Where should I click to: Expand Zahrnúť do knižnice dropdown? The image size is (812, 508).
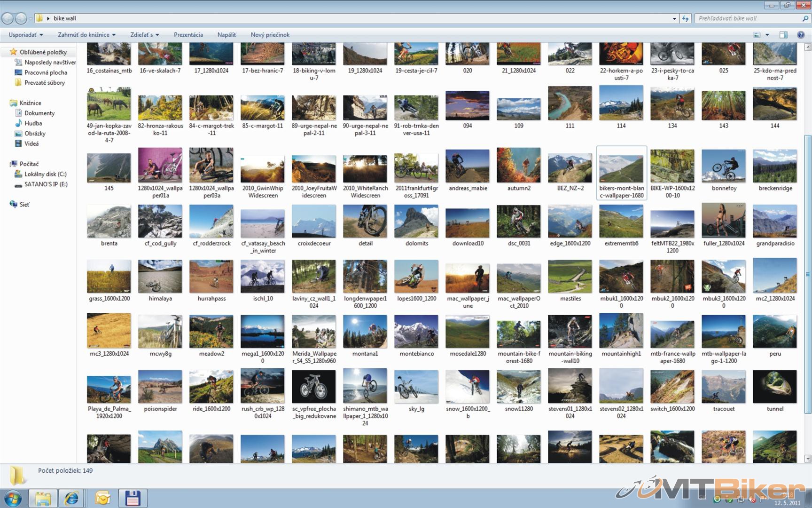tap(86, 35)
